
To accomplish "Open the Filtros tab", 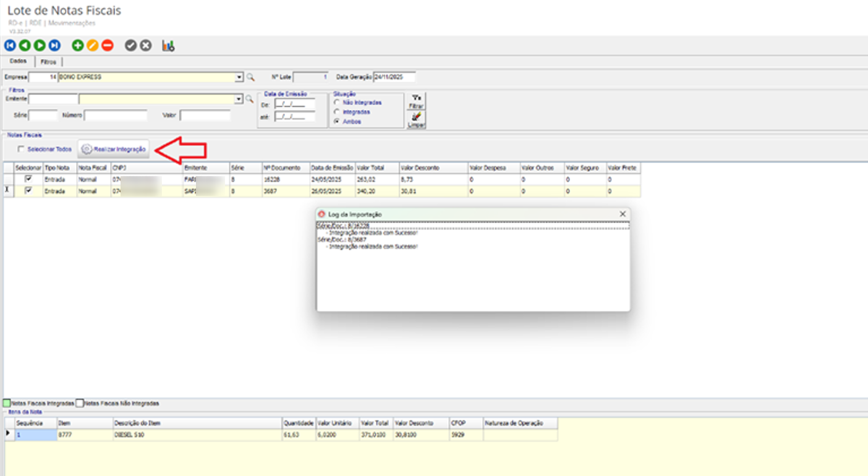I will pyautogui.click(x=48, y=62).
